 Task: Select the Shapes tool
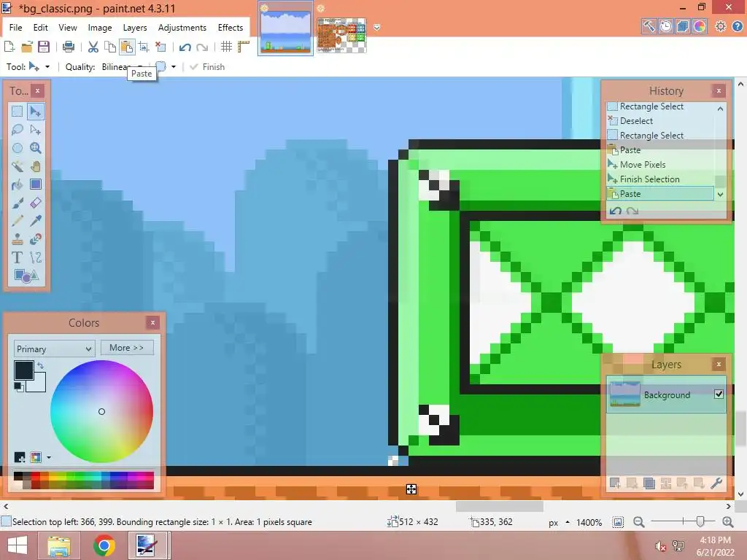26,276
